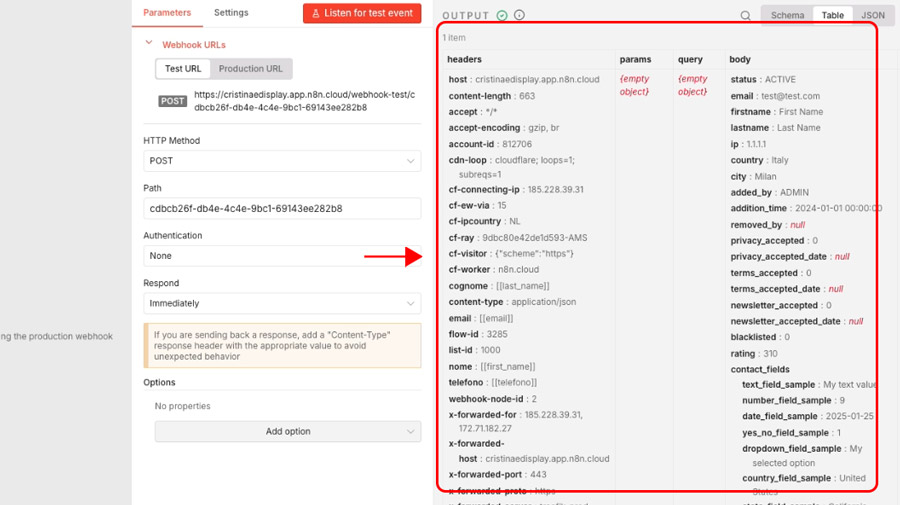Copy the webhook test URL text
This screenshot has width=900, height=505.
click(304, 101)
